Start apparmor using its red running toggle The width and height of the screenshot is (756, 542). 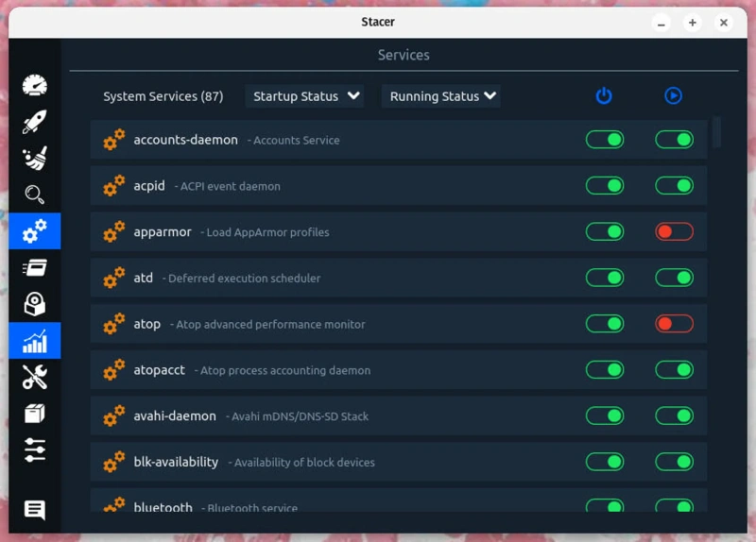[x=674, y=232]
